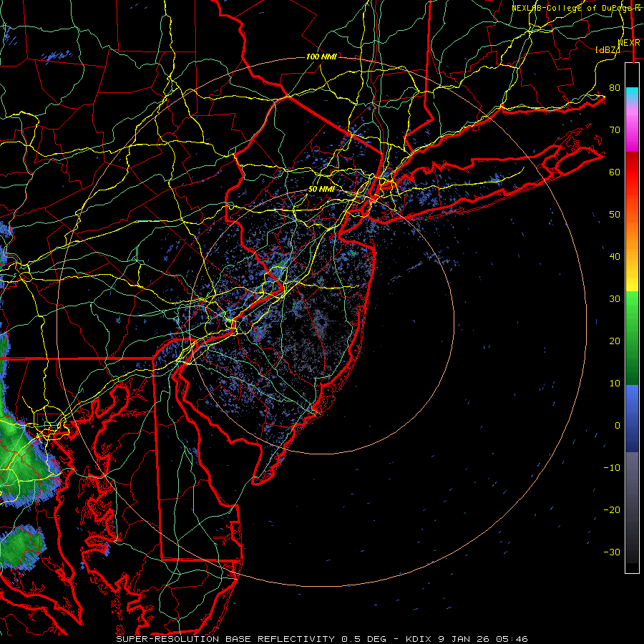This screenshot has height=644, width=644.
Task: Click the green band of the color scale
Action: (x=632, y=338)
